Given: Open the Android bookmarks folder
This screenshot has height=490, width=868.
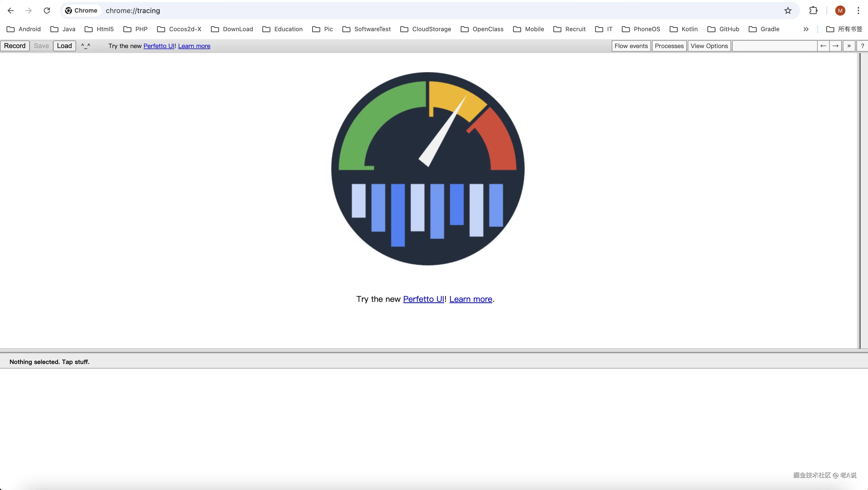Looking at the screenshot, I should point(24,29).
